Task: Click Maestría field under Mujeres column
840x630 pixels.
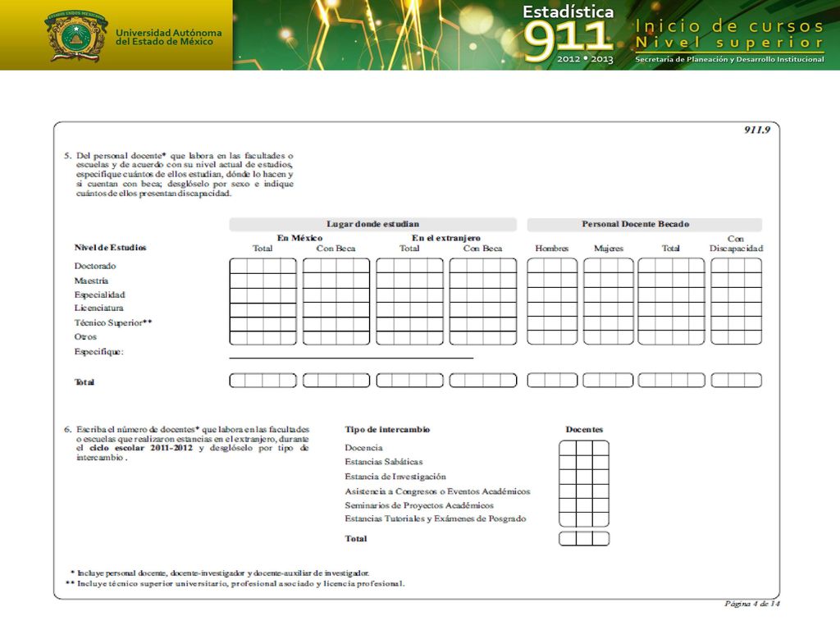Action: (608, 281)
